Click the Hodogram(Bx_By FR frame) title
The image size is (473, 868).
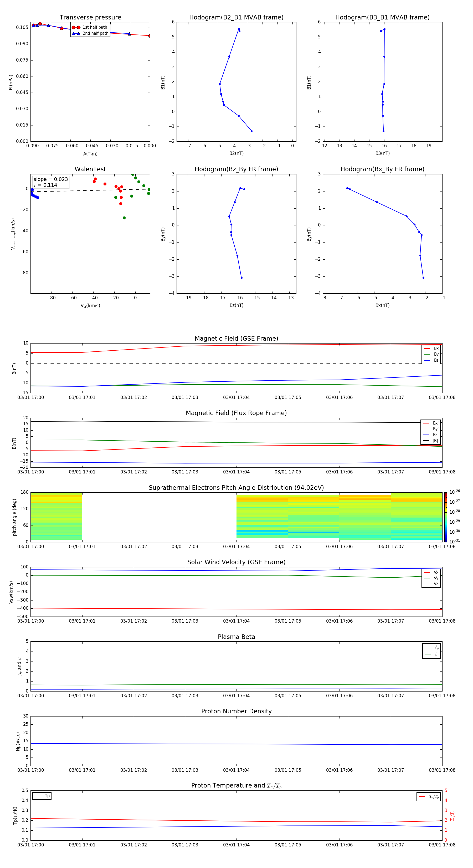pos(382,169)
